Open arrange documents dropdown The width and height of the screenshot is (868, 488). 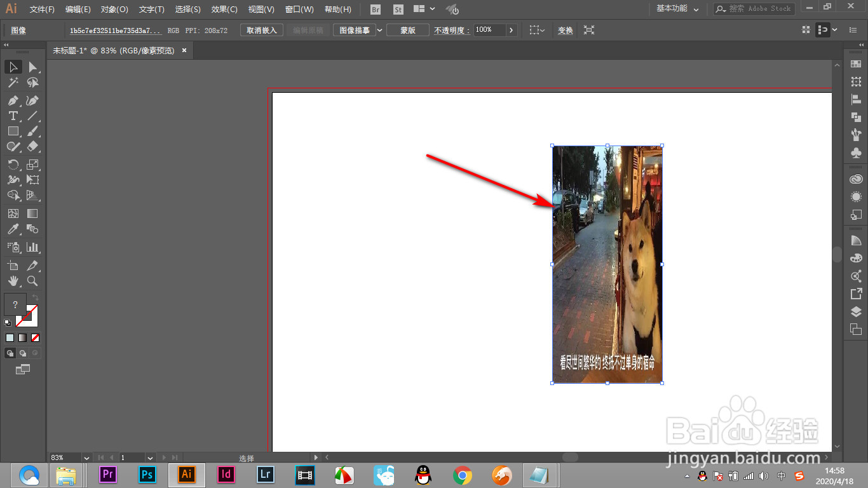coord(424,9)
